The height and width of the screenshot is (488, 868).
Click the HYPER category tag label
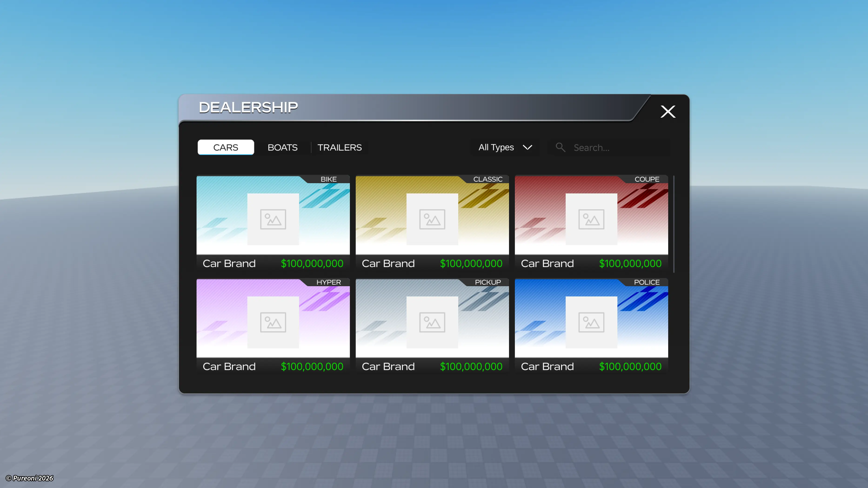click(329, 282)
